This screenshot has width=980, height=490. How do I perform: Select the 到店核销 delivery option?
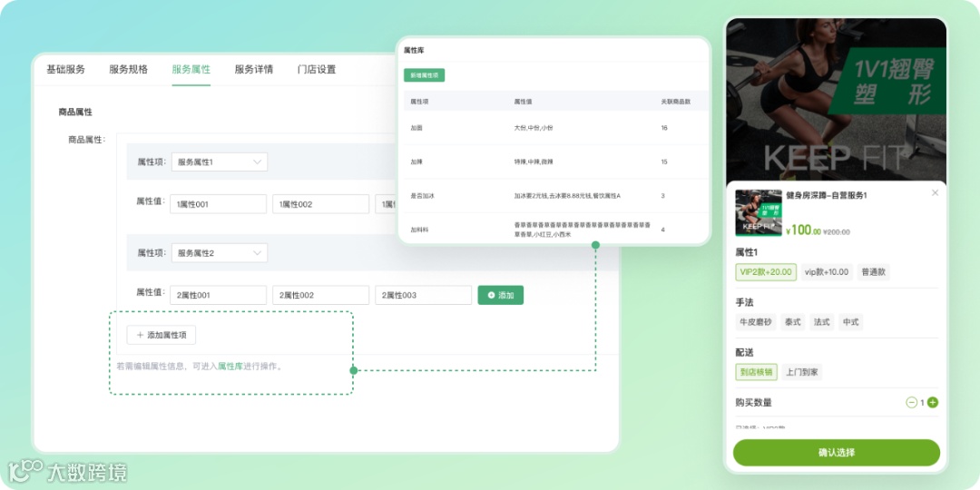756,373
